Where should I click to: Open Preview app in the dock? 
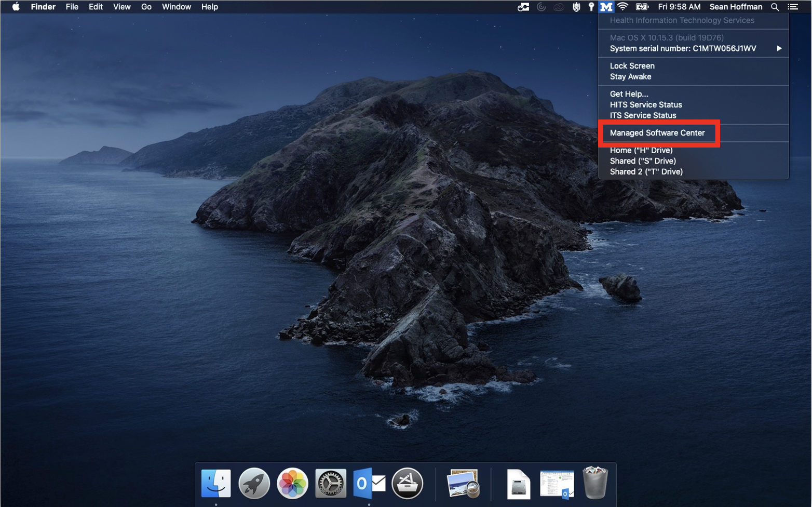[462, 483]
